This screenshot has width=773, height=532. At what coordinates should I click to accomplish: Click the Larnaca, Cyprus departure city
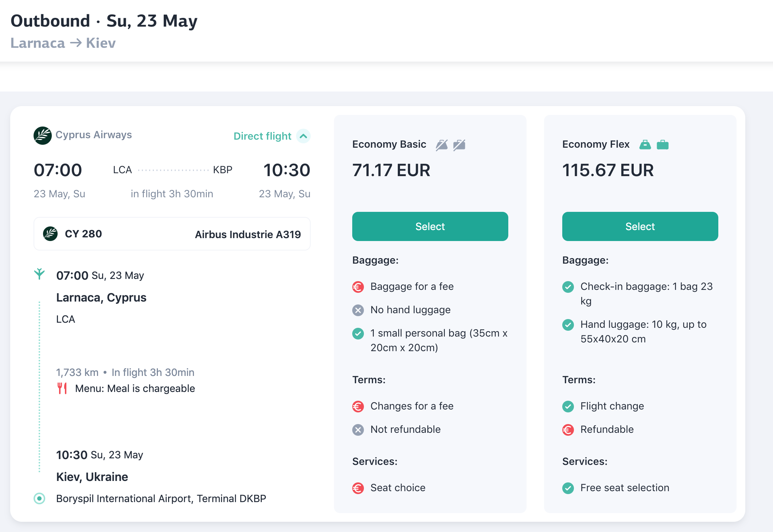tap(101, 298)
